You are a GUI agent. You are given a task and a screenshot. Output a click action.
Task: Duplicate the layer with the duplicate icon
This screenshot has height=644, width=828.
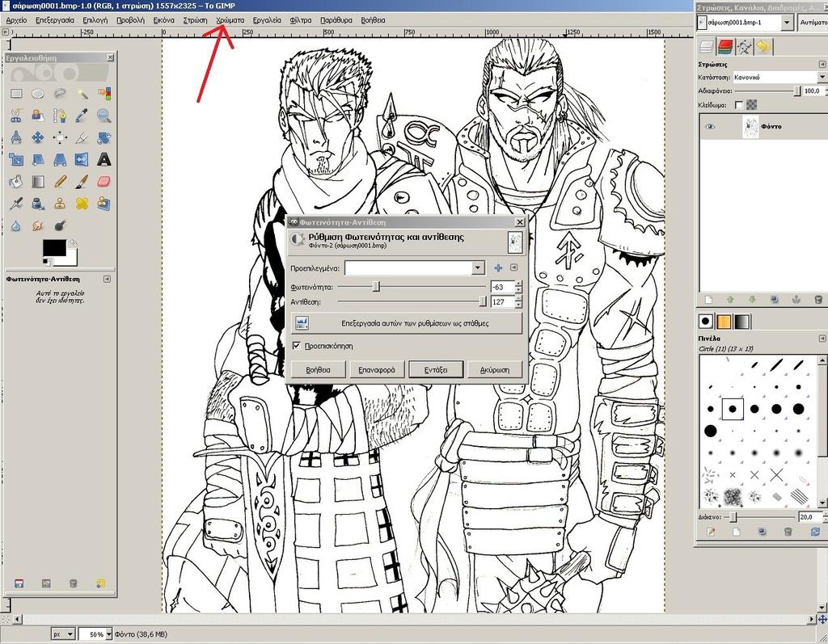pyautogui.click(x=774, y=300)
